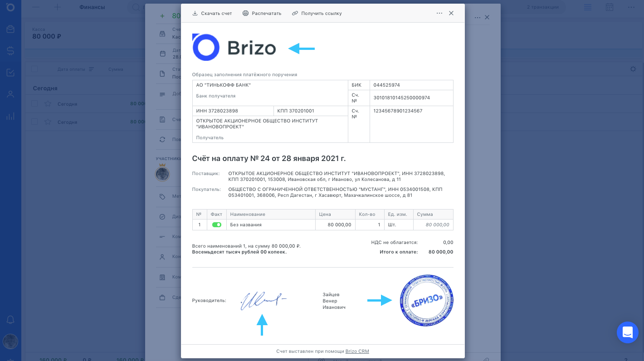Click the company building icon in transaction panel
This screenshot has width=644, height=361.
162,277
